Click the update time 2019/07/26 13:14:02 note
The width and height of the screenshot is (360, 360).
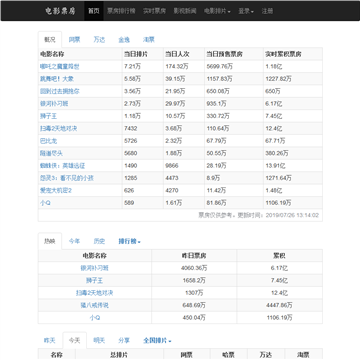259,215
